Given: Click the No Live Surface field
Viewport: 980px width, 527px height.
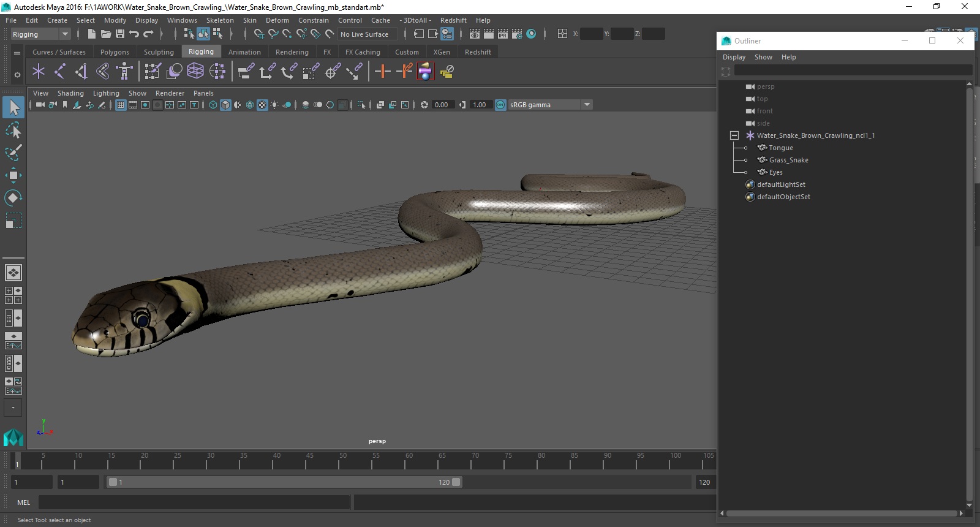Looking at the screenshot, I should pos(367,34).
